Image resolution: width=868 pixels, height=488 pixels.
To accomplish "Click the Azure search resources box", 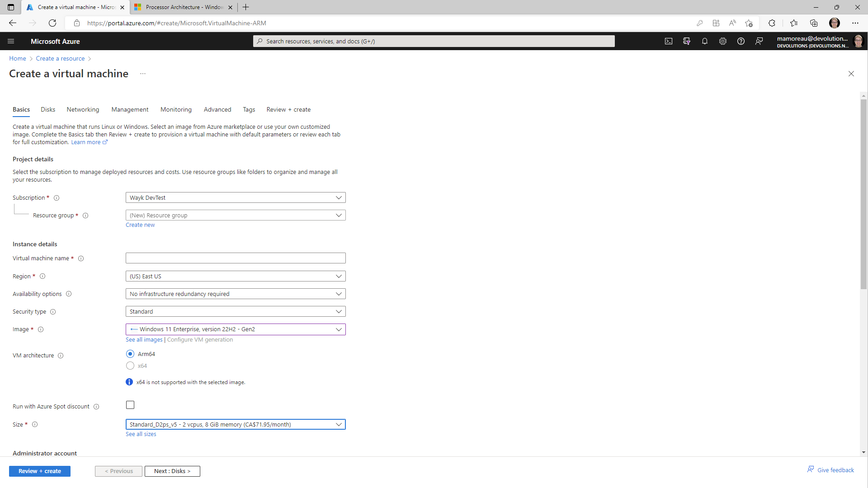I will (434, 41).
